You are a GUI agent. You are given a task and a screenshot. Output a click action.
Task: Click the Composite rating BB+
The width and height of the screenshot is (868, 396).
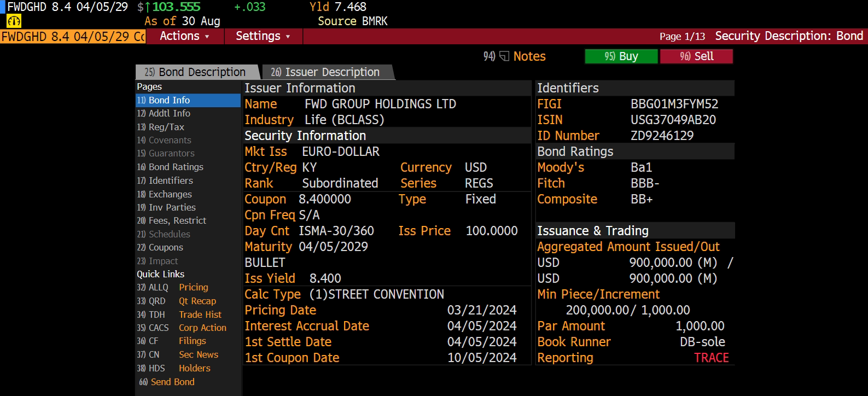click(642, 199)
